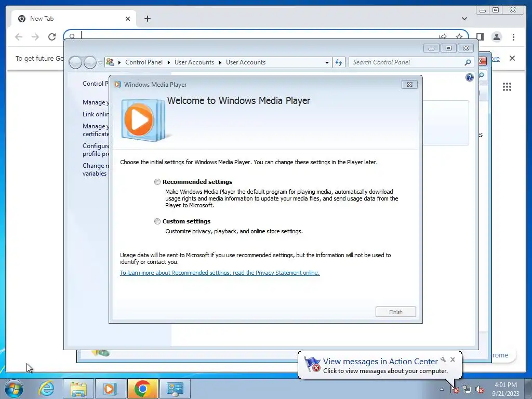This screenshot has width=532, height=399.
Task: Select the Custom settings radio button
Action: click(157, 221)
